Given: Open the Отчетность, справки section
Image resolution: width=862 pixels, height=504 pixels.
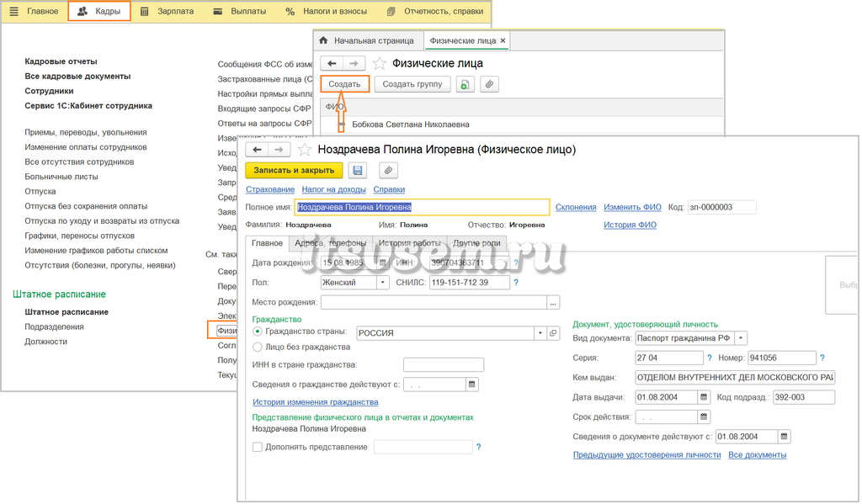Looking at the screenshot, I should pos(435,11).
